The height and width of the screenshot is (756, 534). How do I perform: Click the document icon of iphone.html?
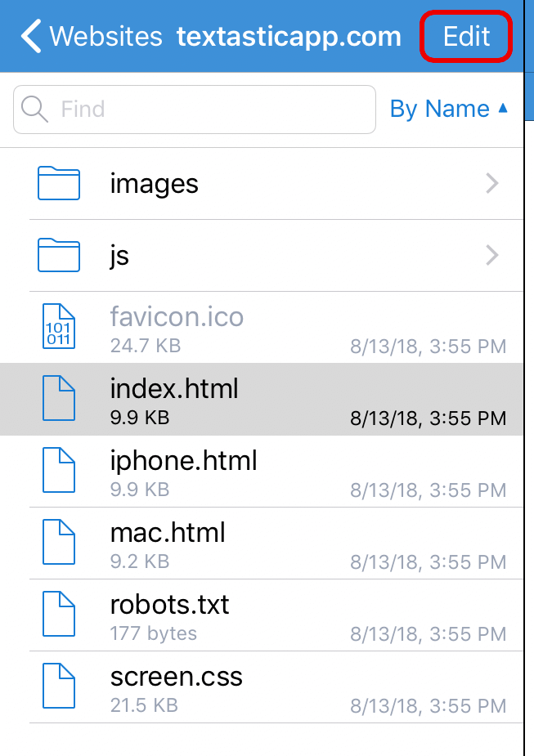tap(59, 470)
